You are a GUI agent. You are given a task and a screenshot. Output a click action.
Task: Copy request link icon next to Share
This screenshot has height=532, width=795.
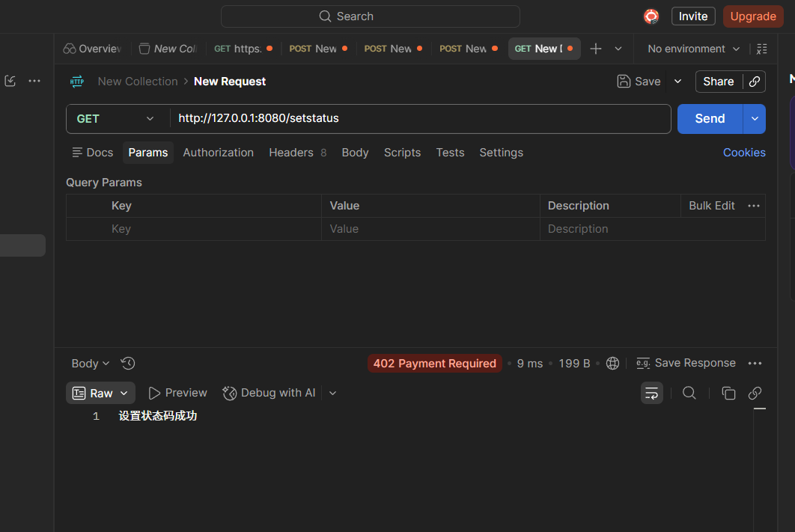click(x=755, y=82)
